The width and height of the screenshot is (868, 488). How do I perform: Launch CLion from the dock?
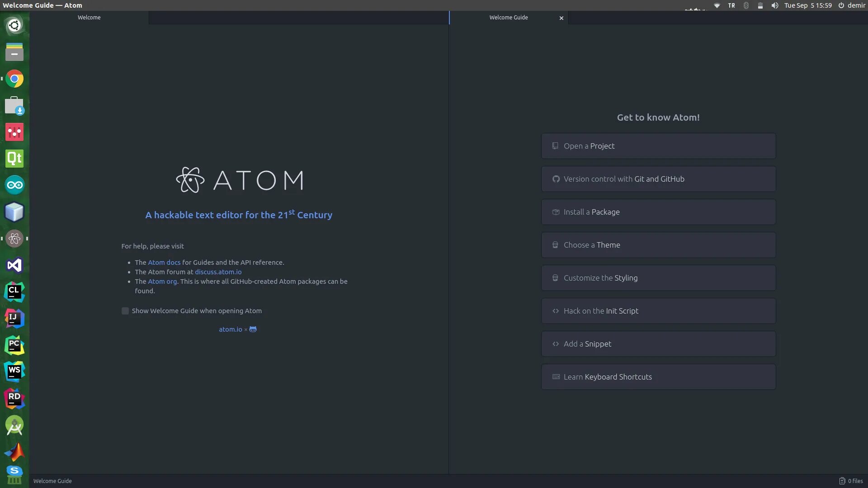coord(14,292)
